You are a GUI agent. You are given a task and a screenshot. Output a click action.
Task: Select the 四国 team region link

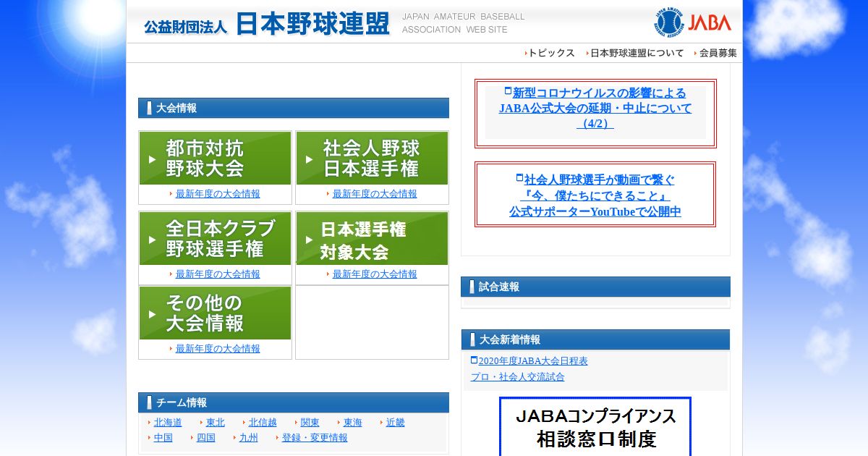coord(206,438)
